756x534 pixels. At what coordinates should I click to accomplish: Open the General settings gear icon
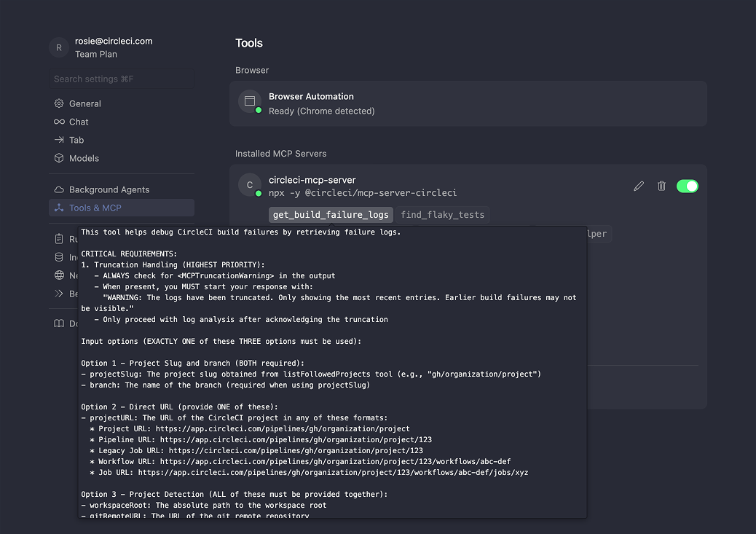coord(58,103)
